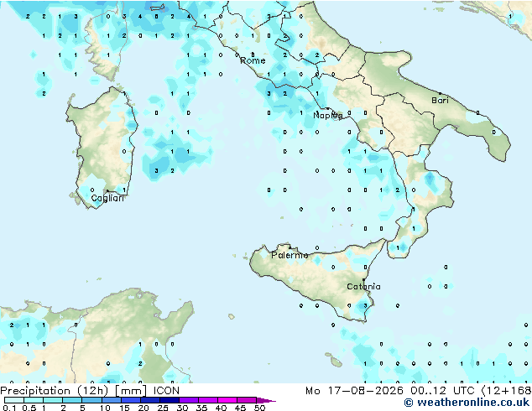
Task: Click the Palermo city label
Action: 289,255
